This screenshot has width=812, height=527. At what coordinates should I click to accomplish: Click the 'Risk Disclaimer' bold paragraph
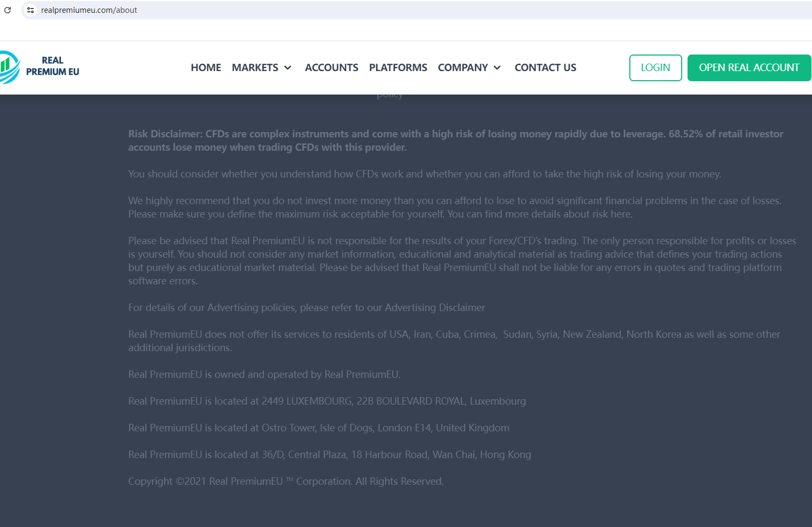(456, 141)
